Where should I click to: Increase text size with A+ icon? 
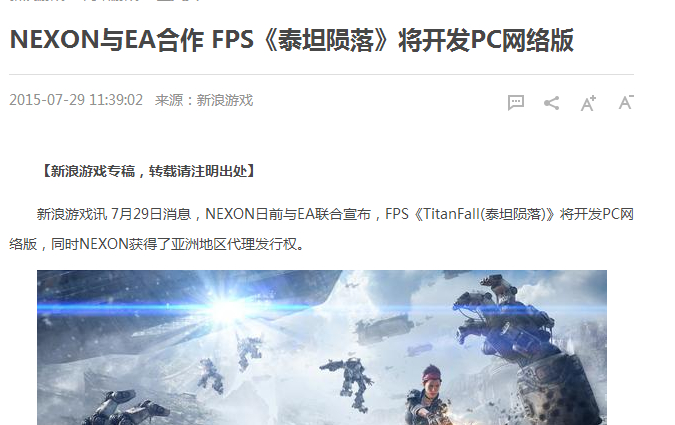pyautogui.click(x=588, y=103)
